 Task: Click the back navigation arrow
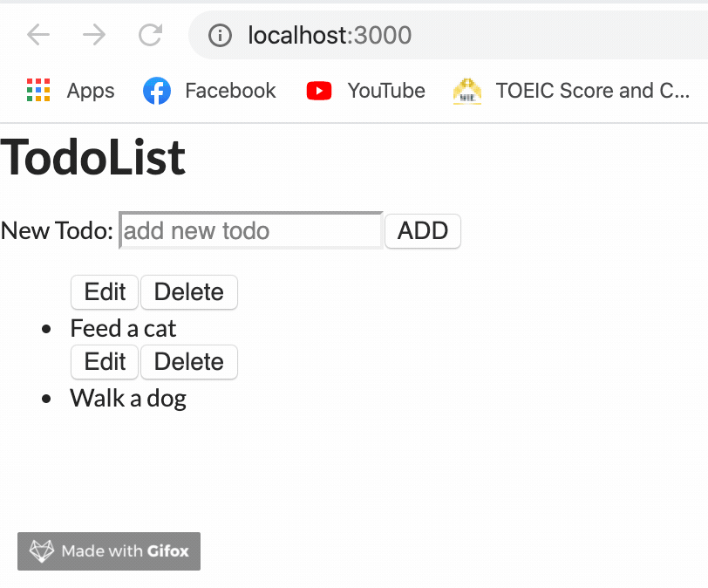37,35
